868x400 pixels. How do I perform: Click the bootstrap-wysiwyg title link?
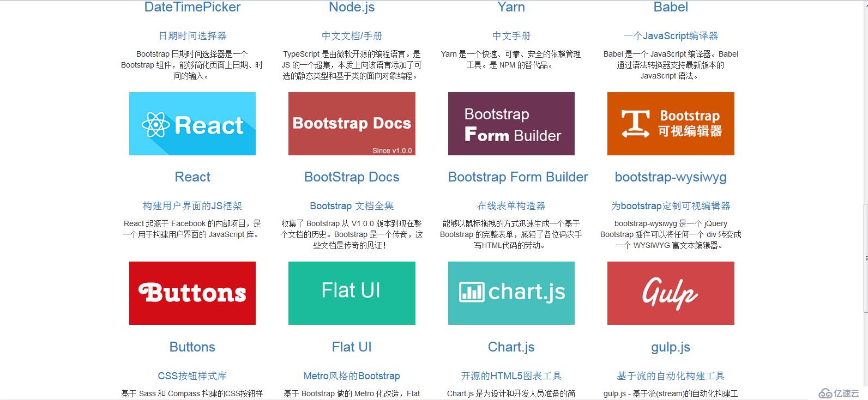[x=671, y=177]
